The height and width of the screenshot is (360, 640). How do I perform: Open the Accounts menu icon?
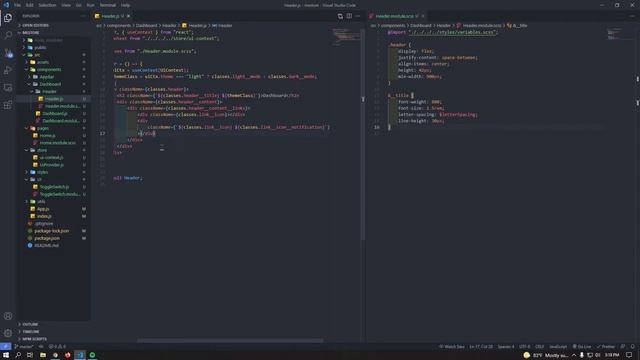(x=8, y=316)
